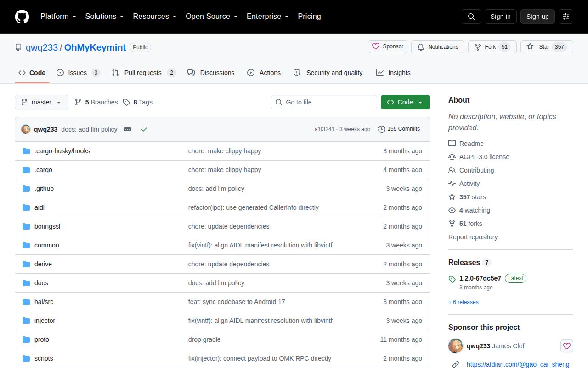Click Sign in
Screen dimensions: 588x368
[x=500, y=17]
